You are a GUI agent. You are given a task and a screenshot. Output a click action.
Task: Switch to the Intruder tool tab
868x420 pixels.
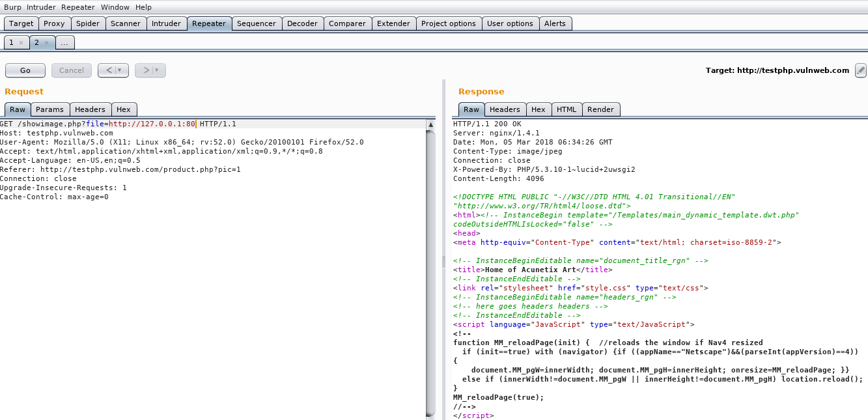click(166, 23)
